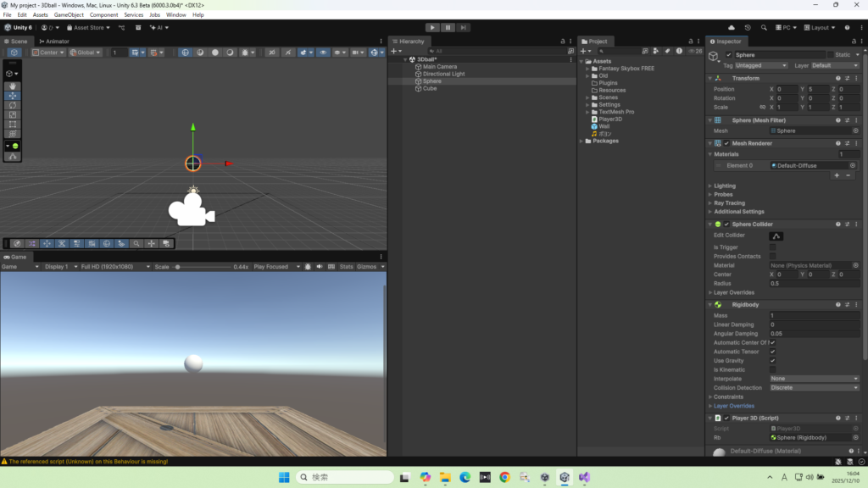Disable the Use Gravity checkbox

[x=772, y=361]
